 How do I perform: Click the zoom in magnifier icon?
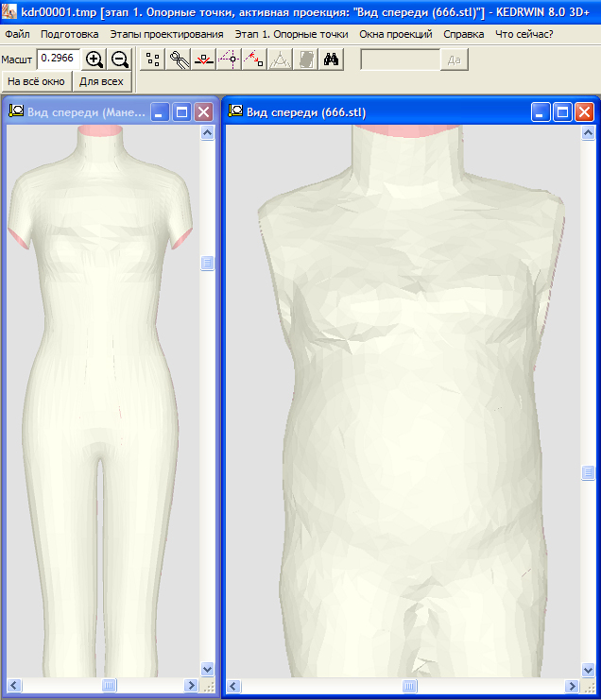[x=94, y=60]
